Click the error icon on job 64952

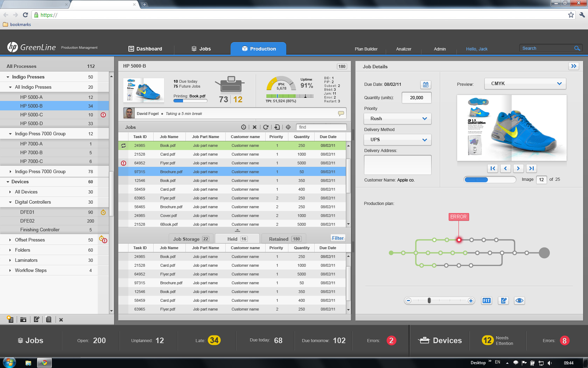pyautogui.click(x=124, y=163)
